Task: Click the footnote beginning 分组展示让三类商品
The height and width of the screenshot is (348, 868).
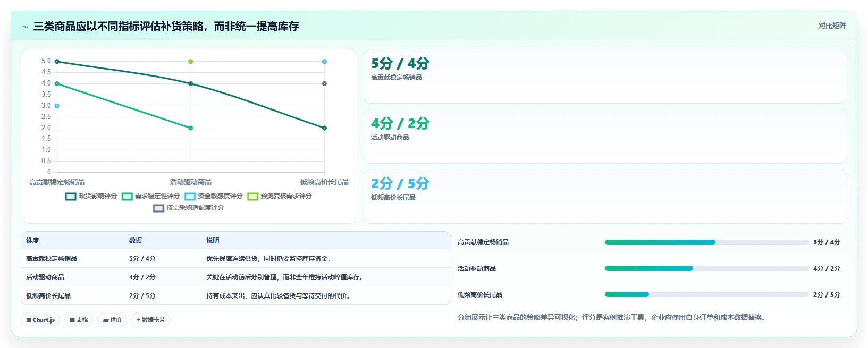Action: click(612, 318)
